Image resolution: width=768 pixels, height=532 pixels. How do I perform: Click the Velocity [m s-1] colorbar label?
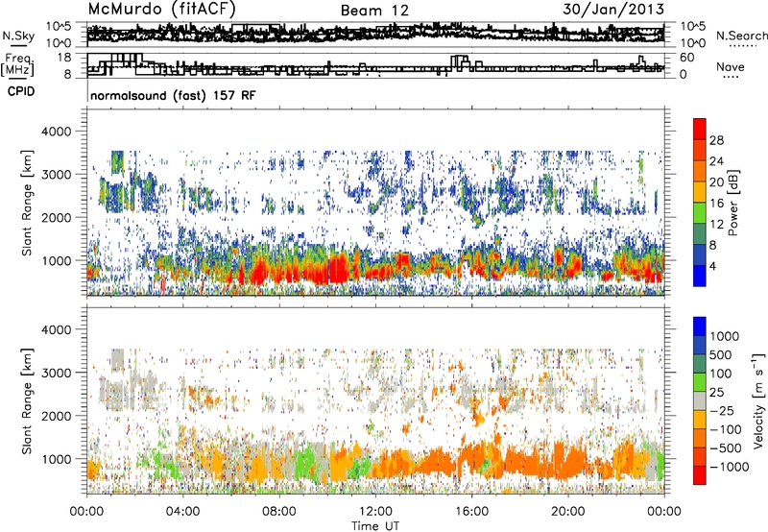click(x=758, y=400)
